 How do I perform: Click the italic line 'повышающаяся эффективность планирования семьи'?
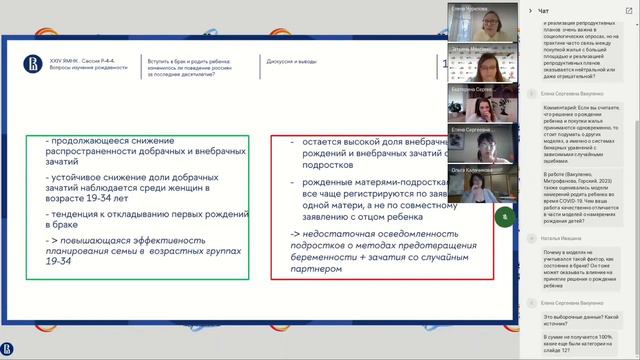[143, 251]
